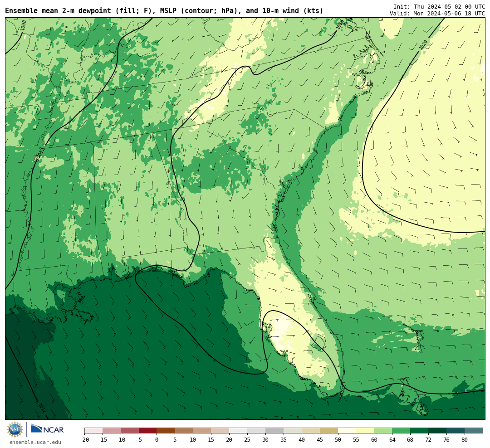Pick the 64 to 68 medium green swatch
The width and height of the screenshot is (490, 448).
click(402, 431)
